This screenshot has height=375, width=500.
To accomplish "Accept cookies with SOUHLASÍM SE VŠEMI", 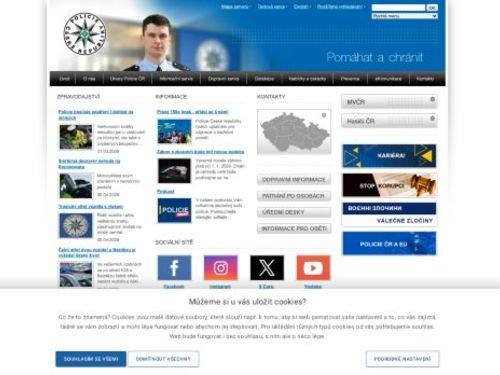I will (91, 359).
